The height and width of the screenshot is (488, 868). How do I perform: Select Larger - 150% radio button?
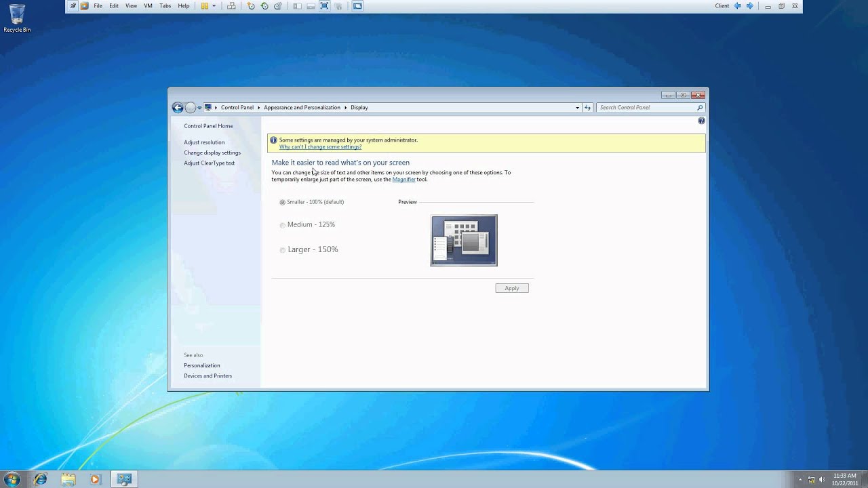283,250
